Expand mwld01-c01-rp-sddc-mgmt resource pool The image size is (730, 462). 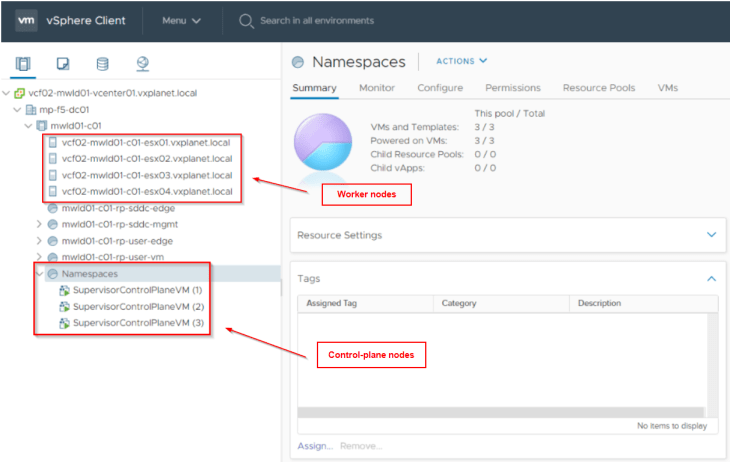click(x=40, y=224)
